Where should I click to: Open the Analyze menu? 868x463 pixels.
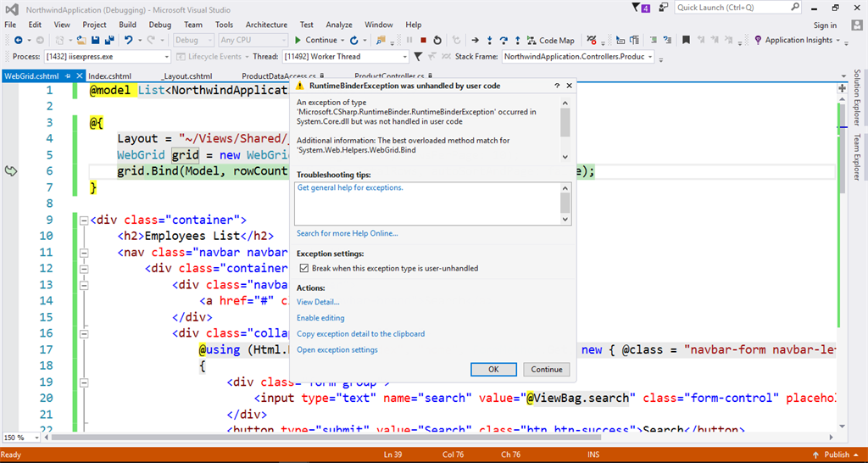(339, 25)
